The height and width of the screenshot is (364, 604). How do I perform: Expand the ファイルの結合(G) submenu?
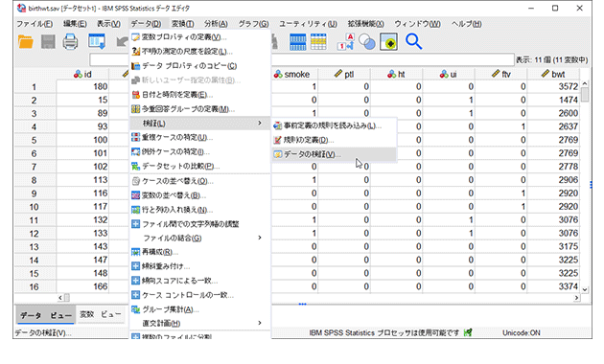199,239
